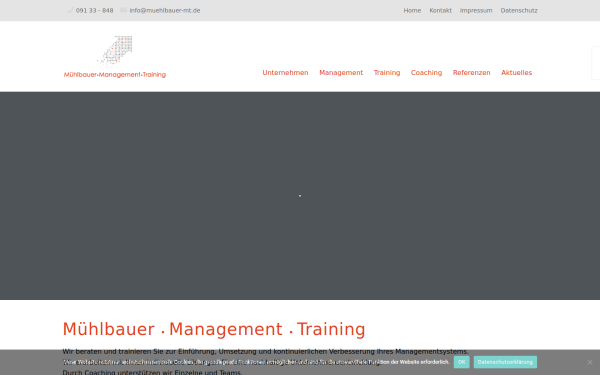This screenshot has width=600, height=375.
Task: Click the phone icon beside 091 33 - 848
Action: coord(70,10)
